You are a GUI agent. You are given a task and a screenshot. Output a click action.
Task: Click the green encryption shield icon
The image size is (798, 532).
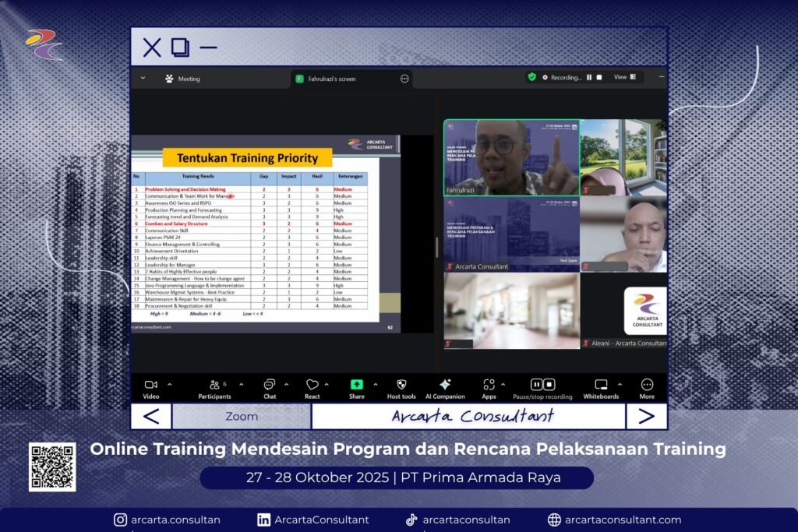click(x=532, y=77)
